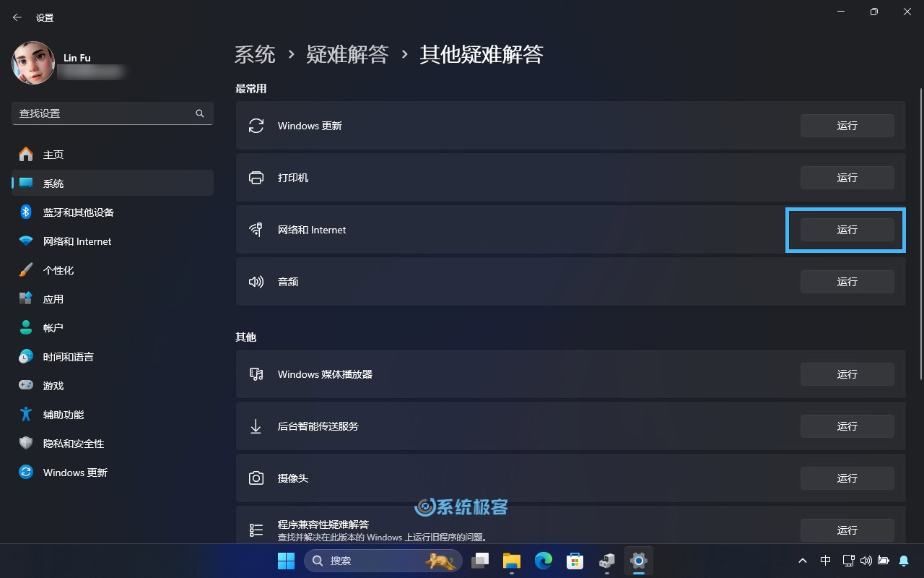The height and width of the screenshot is (578, 924).
Task: Launch Microsoft Edge from the taskbar
Action: click(x=544, y=561)
